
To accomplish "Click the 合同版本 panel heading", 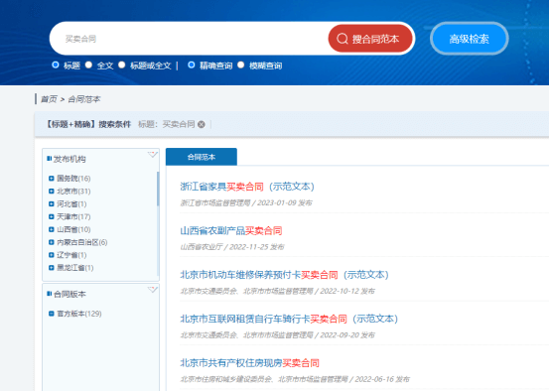I will coord(69,295).
